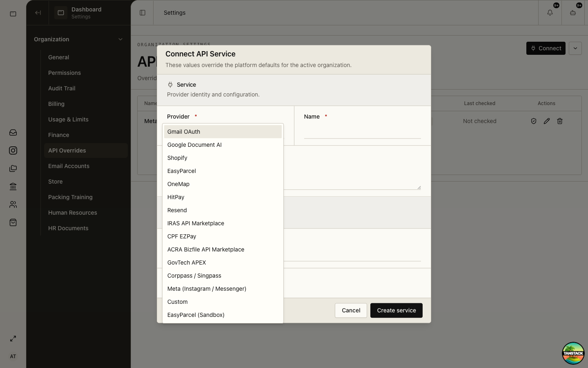Open General settings in sidebar
Viewport: 588px width, 368px height.
pos(86,57)
